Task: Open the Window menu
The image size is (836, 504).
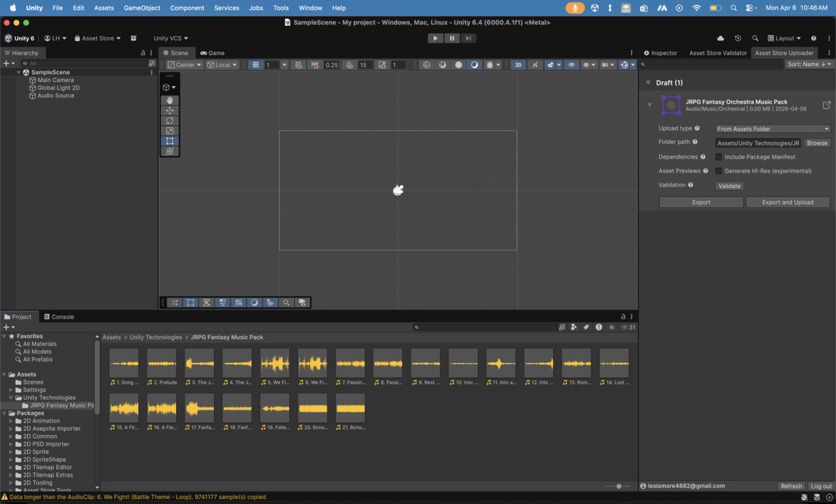Action: coord(311,8)
